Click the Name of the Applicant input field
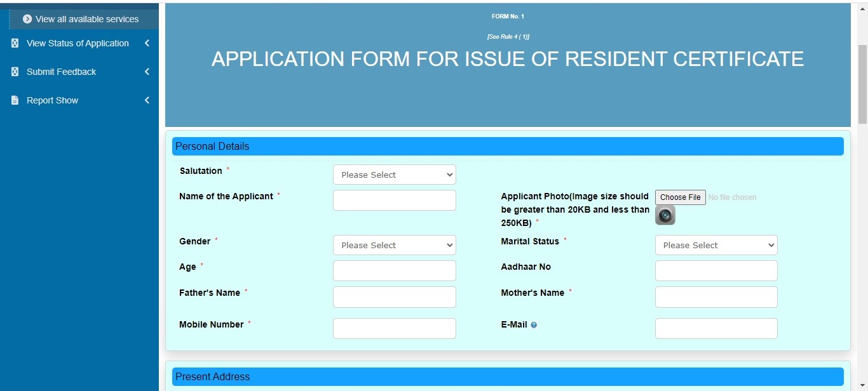This screenshot has height=391, width=868. [394, 199]
